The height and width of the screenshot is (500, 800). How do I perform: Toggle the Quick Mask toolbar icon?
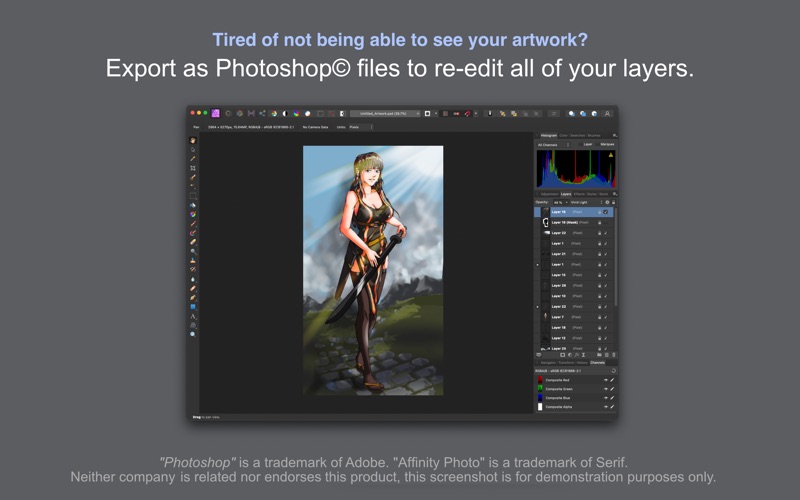[x=428, y=113]
